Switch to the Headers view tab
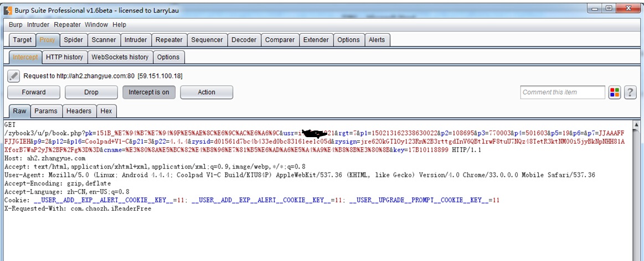The width and height of the screenshot is (644, 261). click(79, 111)
